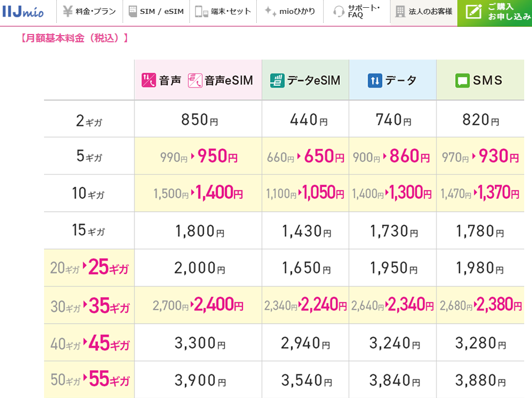
Task: Click the discounted 1,050円 price
Action: click(x=323, y=192)
